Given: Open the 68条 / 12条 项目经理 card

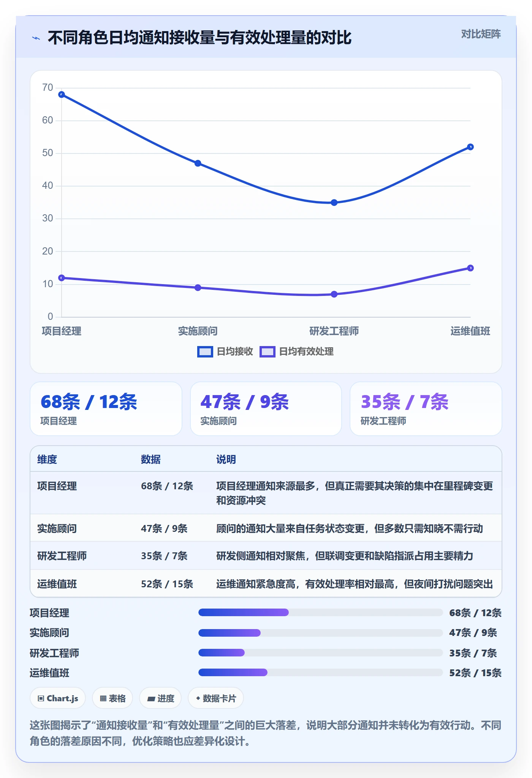Looking at the screenshot, I should tap(106, 409).
